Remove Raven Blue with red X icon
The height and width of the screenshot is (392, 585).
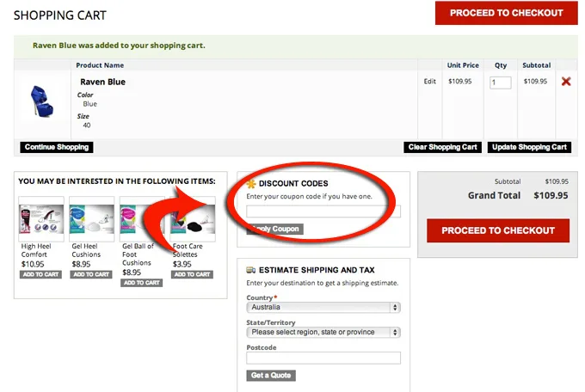(x=565, y=82)
